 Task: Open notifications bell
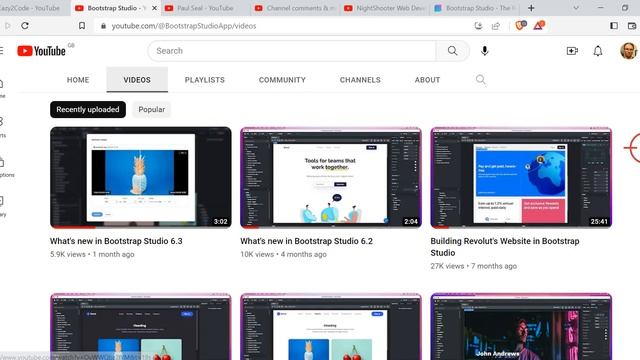pyautogui.click(x=598, y=51)
